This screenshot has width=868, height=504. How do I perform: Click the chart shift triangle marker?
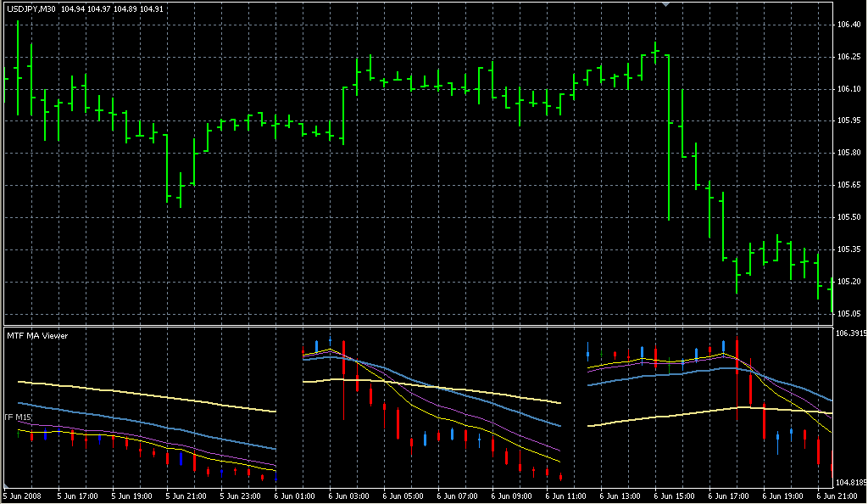[x=665, y=5]
